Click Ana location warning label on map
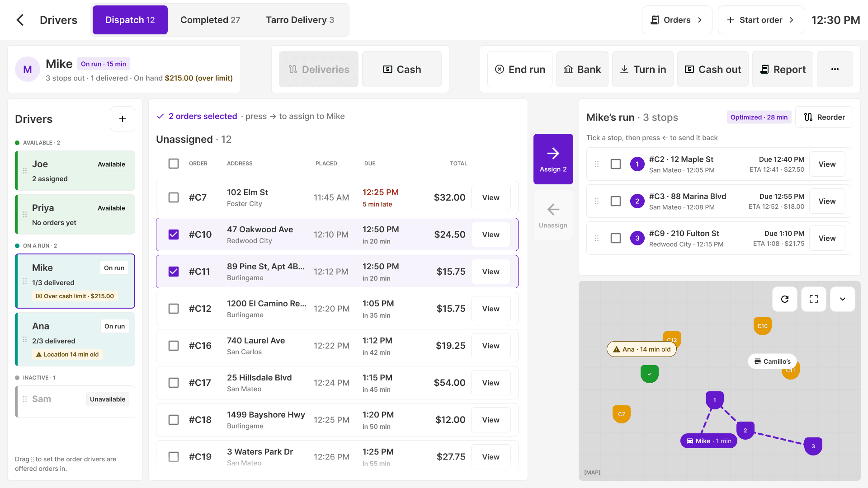This screenshot has width=868, height=488. (x=642, y=349)
